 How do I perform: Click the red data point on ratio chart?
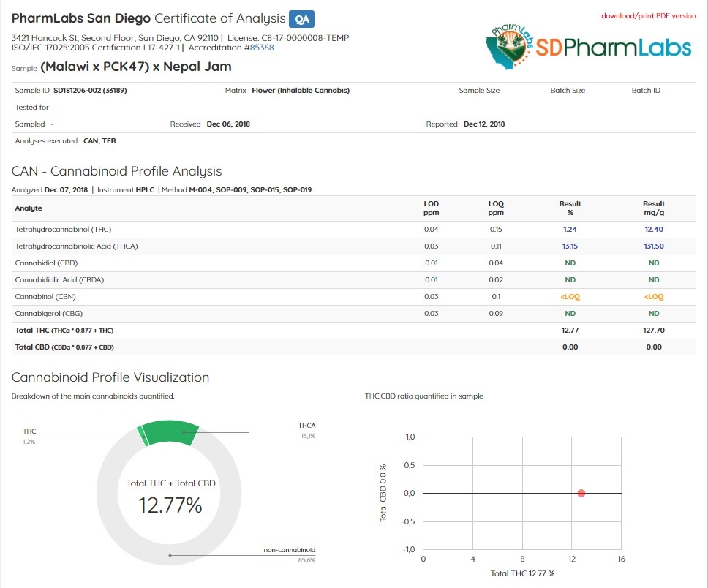(x=581, y=493)
